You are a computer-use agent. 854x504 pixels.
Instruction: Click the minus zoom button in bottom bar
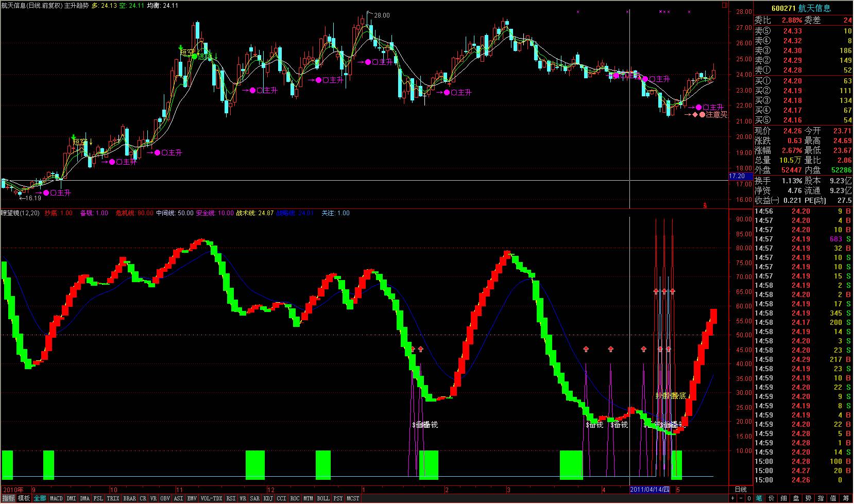point(741,498)
